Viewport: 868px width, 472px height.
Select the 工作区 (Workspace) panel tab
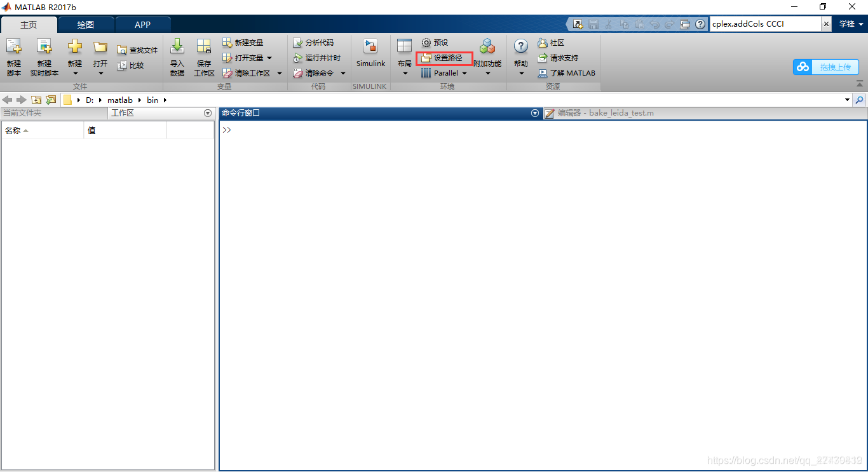[x=122, y=113]
